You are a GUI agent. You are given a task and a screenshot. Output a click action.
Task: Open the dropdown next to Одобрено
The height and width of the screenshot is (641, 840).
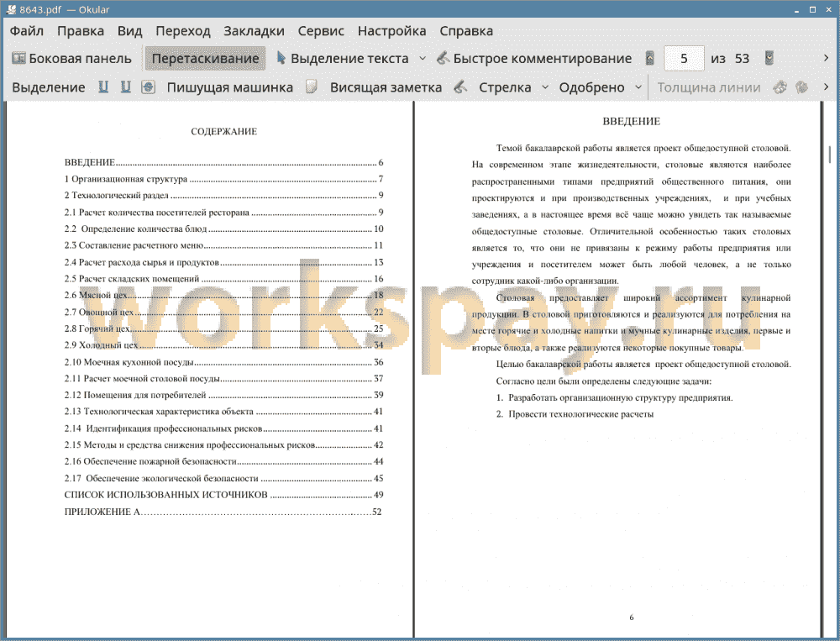638,87
